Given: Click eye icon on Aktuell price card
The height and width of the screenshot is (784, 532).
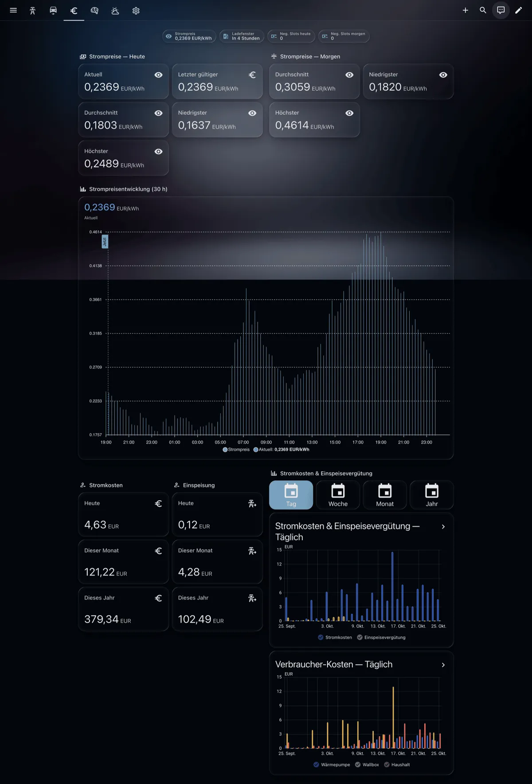Looking at the screenshot, I should click(158, 75).
